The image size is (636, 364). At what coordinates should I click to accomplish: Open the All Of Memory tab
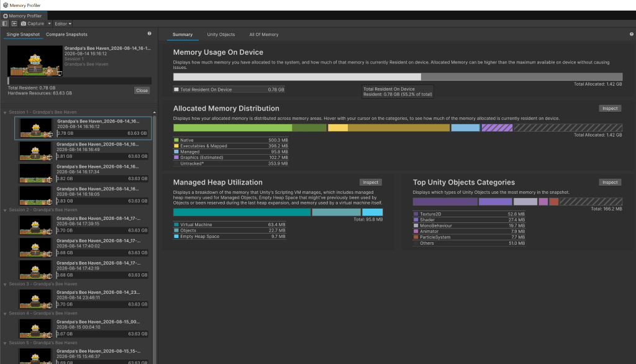coord(263,35)
